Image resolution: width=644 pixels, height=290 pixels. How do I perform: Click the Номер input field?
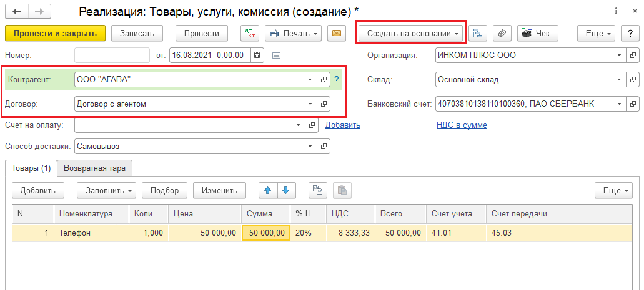[112, 55]
